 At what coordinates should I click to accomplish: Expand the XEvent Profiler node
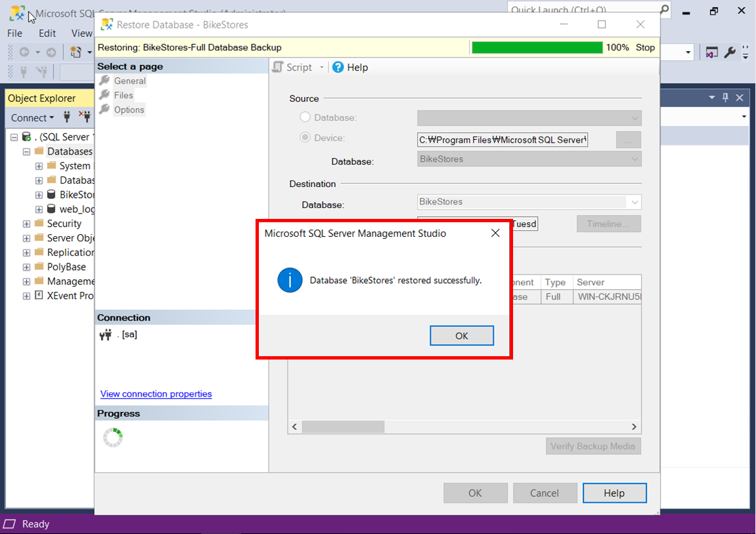[27, 297]
